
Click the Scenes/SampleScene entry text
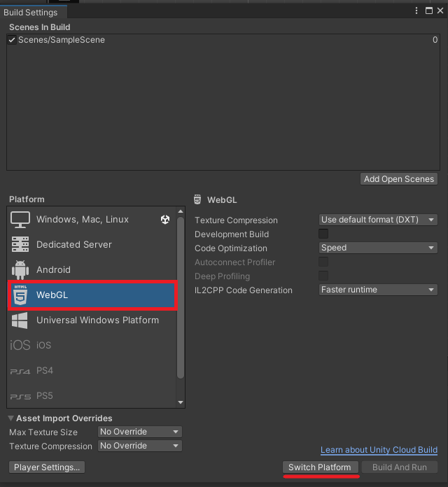(x=62, y=40)
